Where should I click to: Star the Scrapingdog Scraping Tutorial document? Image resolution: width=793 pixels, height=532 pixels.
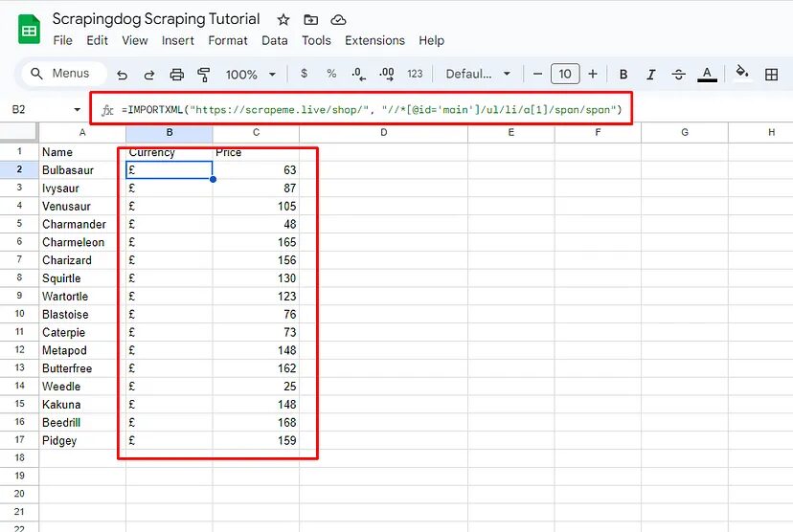tap(283, 19)
